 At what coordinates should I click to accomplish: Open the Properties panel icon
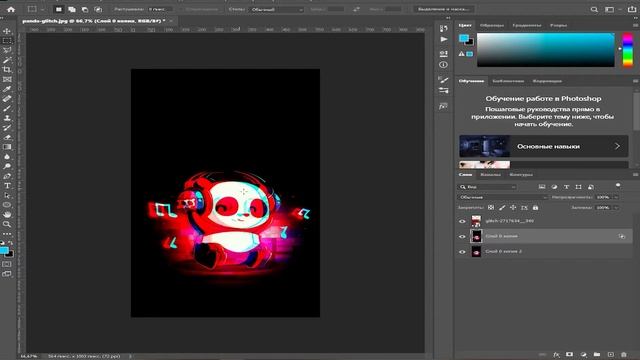tap(444, 53)
